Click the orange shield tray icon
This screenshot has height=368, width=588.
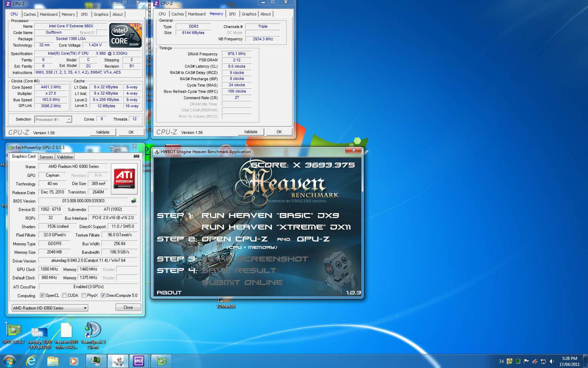pos(509,361)
